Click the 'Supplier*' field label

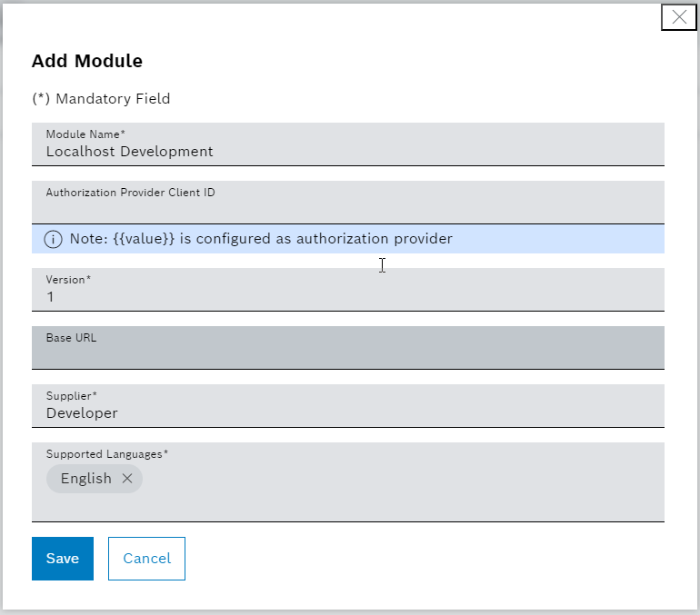pos(71,395)
